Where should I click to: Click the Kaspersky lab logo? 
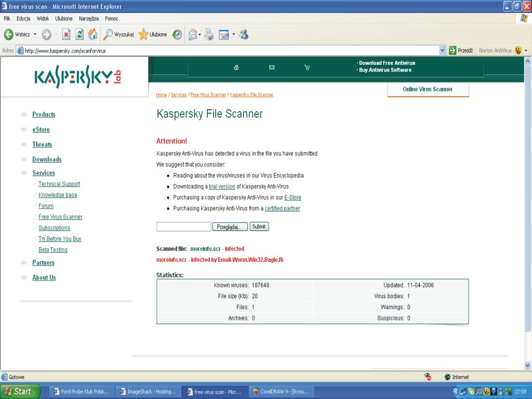click(x=78, y=77)
